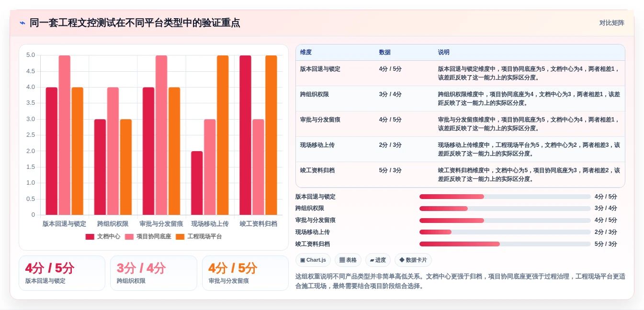Click the 对比矩阵 label in the header
Viewport: 644px width, 310px height.
coord(611,23)
